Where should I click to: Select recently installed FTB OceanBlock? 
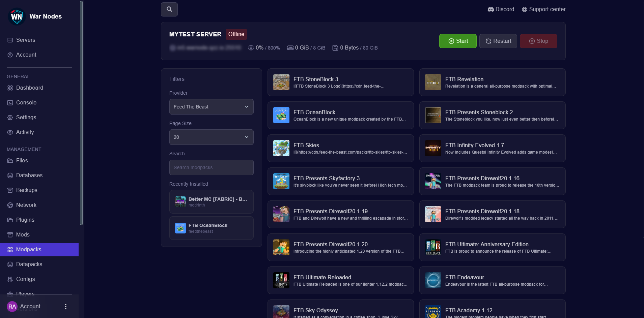click(212, 228)
